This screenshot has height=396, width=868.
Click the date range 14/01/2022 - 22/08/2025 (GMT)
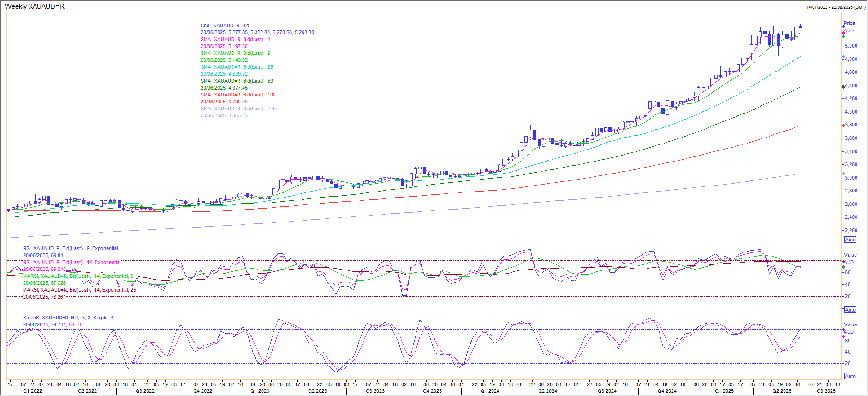pos(836,7)
